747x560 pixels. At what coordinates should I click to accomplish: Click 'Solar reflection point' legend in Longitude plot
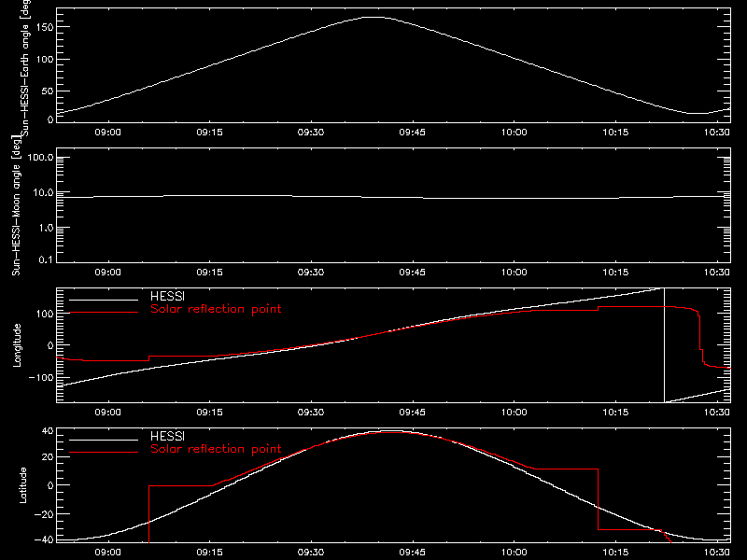click(x=216, y=309)
